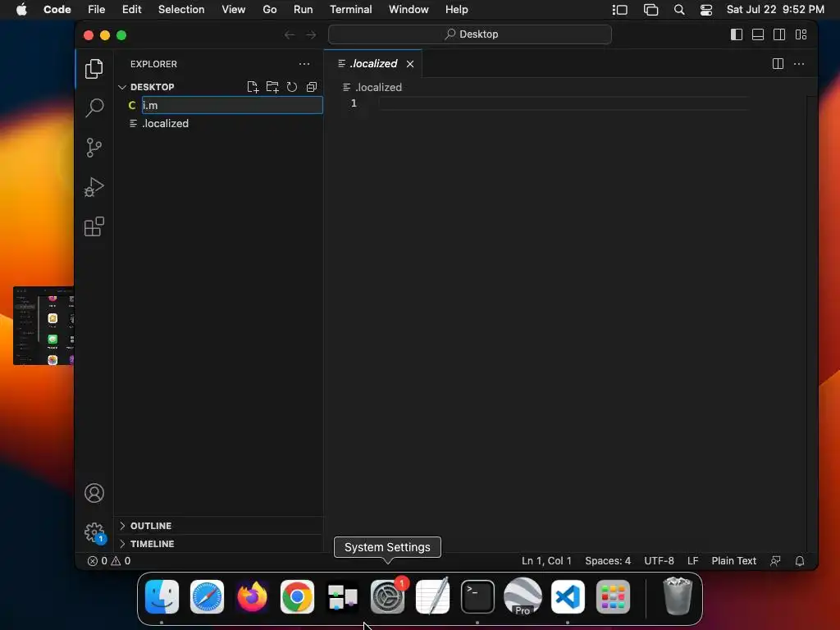Select the .localized editor tab
Viewport: 840px width, 630px height.
[373, 64]
